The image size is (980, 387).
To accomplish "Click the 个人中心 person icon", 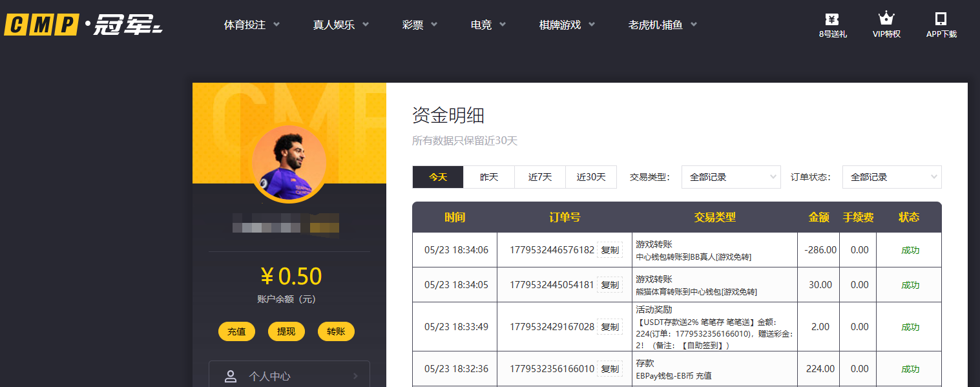I will pos(231,376).
